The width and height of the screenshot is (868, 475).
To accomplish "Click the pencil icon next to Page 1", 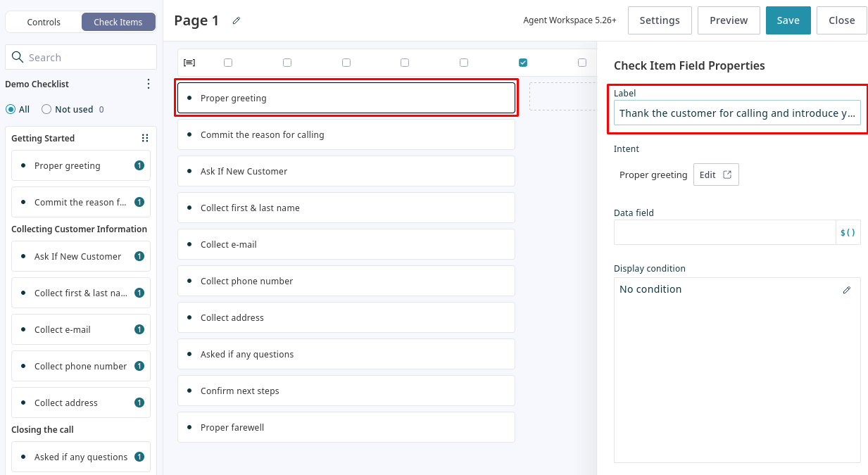I will tap(237, 21).
